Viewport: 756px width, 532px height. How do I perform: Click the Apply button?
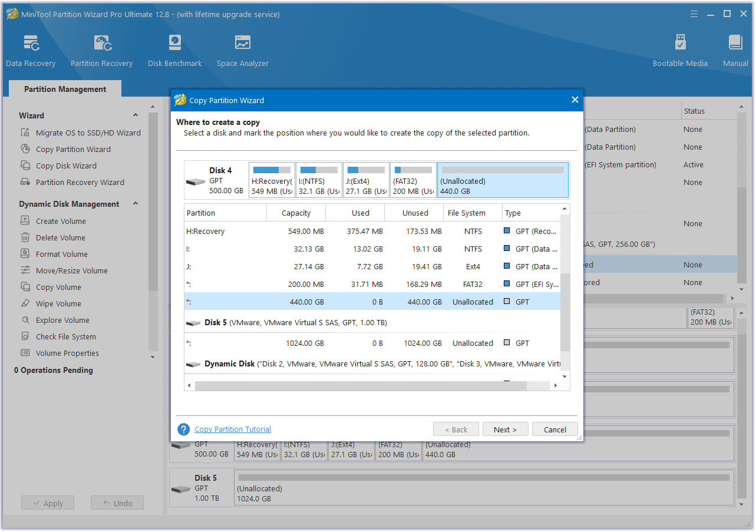tap(47, 503)
